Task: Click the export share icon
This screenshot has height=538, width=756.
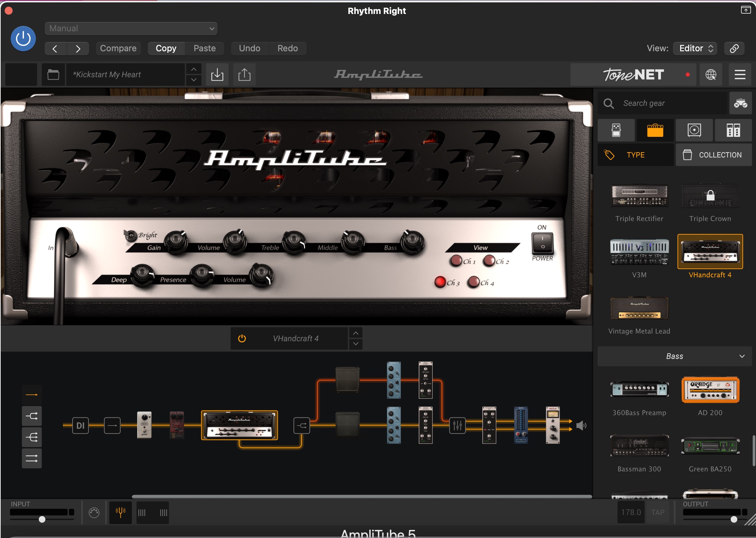Action: [245, 75]
